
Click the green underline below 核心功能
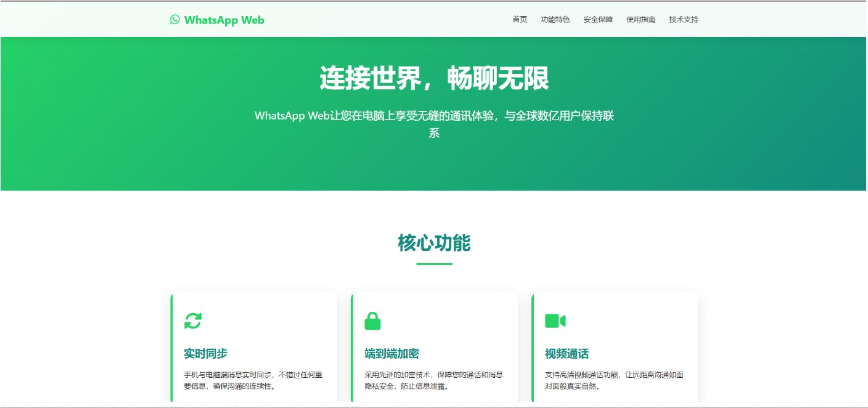[x=434, y=264]
